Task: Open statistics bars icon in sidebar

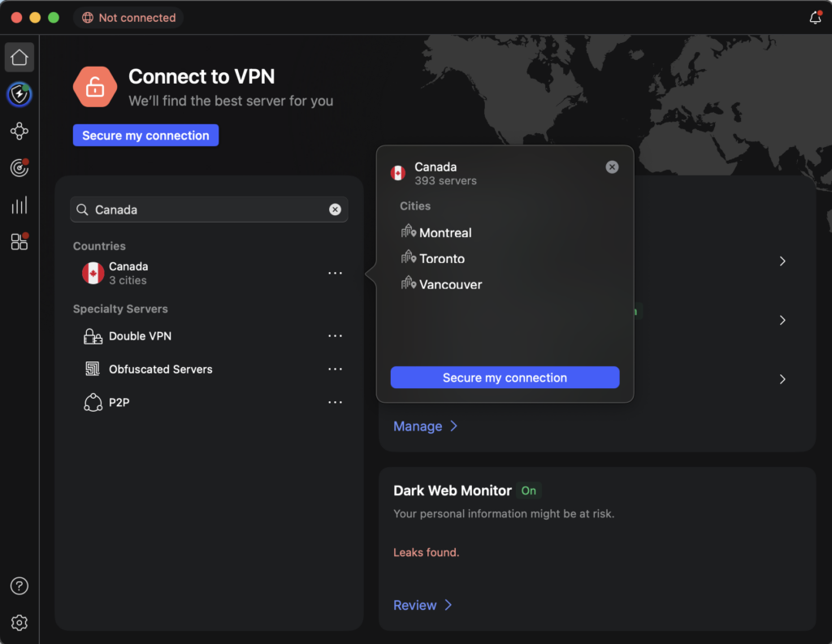Action: (19, 205)
